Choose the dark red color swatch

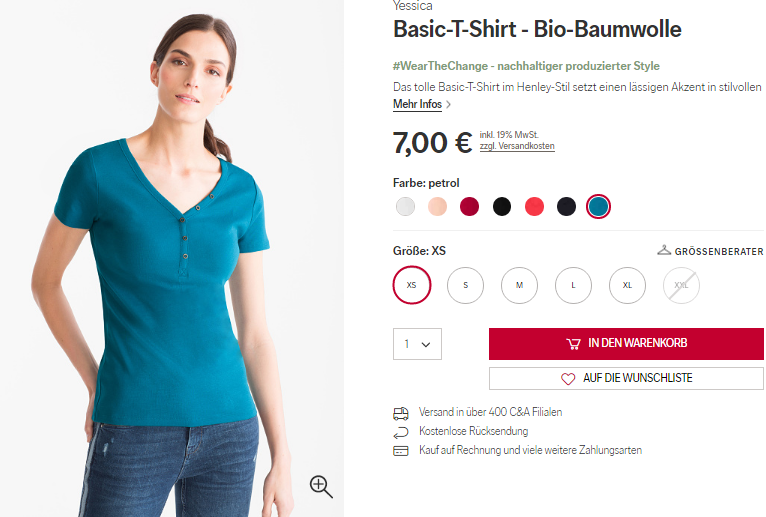[x=469, y=206]
